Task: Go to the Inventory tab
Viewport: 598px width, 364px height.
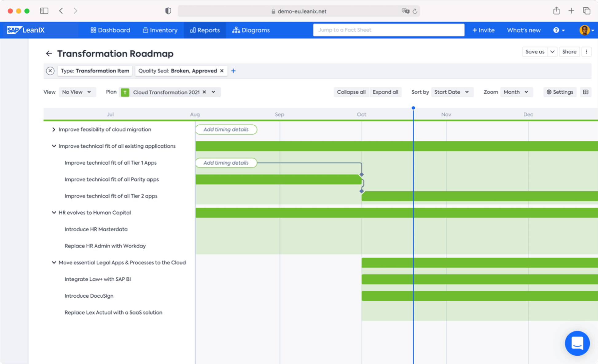Action: click(160, 30)
